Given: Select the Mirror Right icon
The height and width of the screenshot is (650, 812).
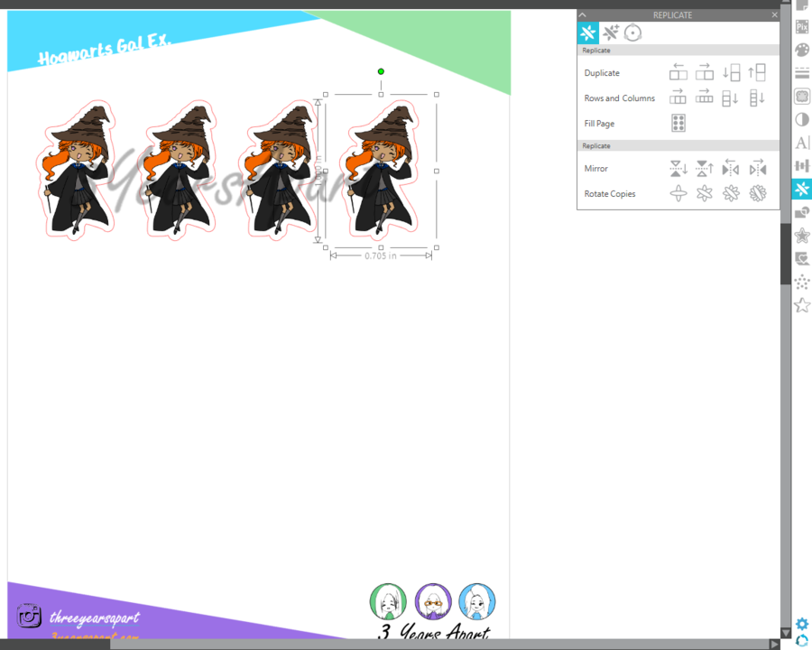Looking at the screenshot, I should tap(758, 168).
